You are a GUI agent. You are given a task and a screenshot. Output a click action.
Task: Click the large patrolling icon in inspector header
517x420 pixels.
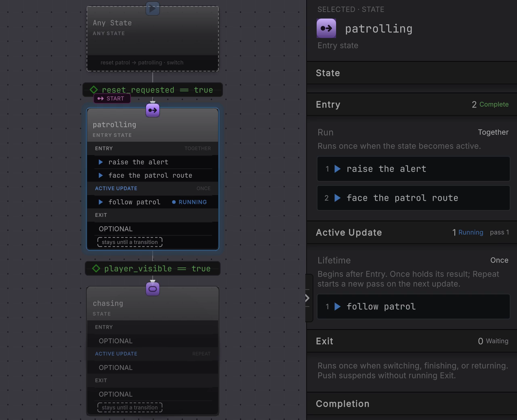pos(326,28)
